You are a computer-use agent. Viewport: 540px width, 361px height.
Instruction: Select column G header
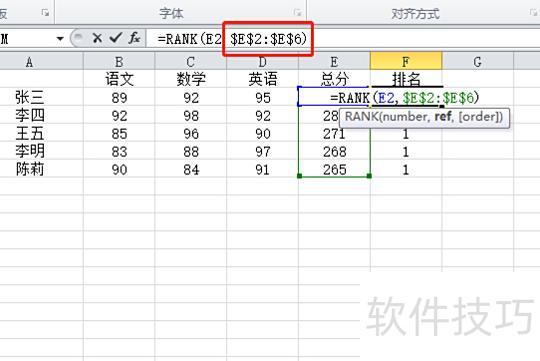coord(477,62)
